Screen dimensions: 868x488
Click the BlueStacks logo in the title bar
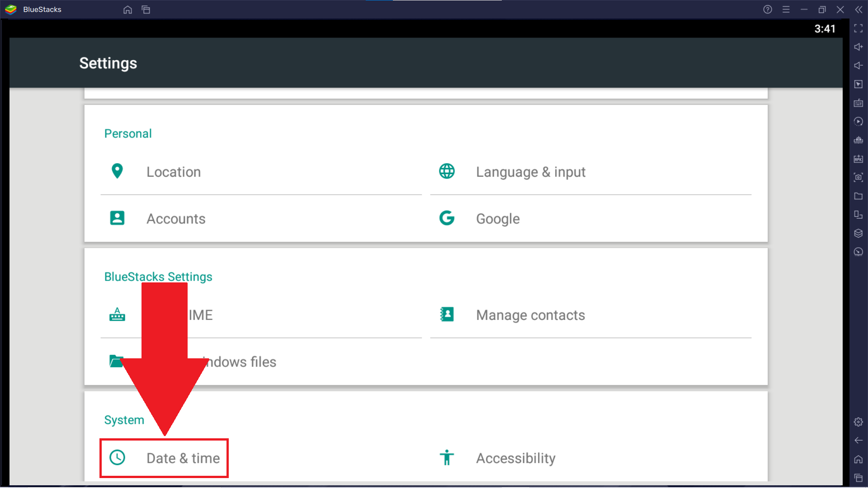click(11, 9)
